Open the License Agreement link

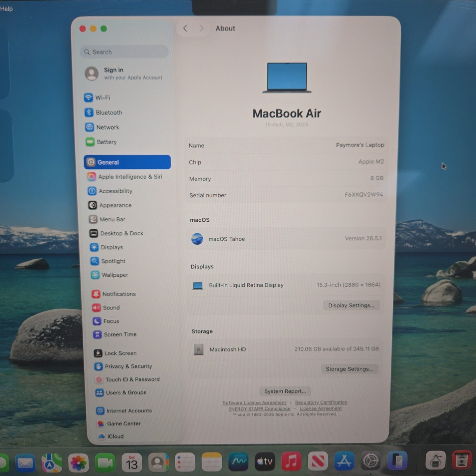(x=321, y=408)
